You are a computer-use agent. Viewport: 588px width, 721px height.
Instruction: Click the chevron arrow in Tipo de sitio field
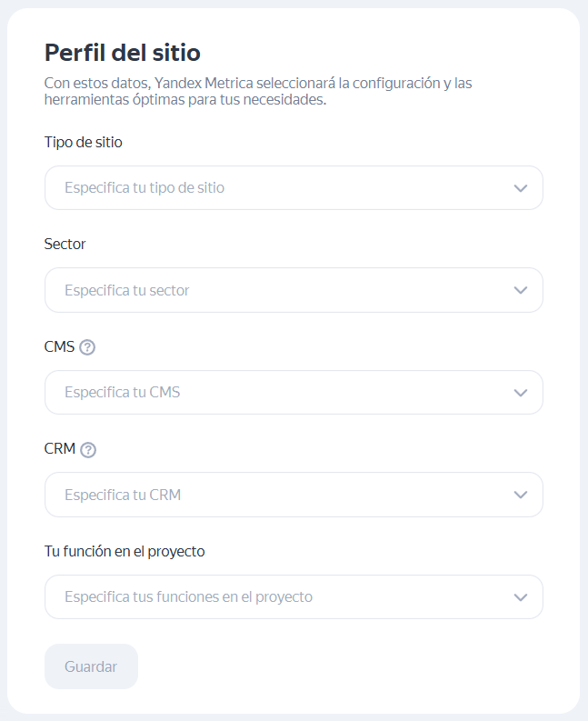tap(520, 188)
